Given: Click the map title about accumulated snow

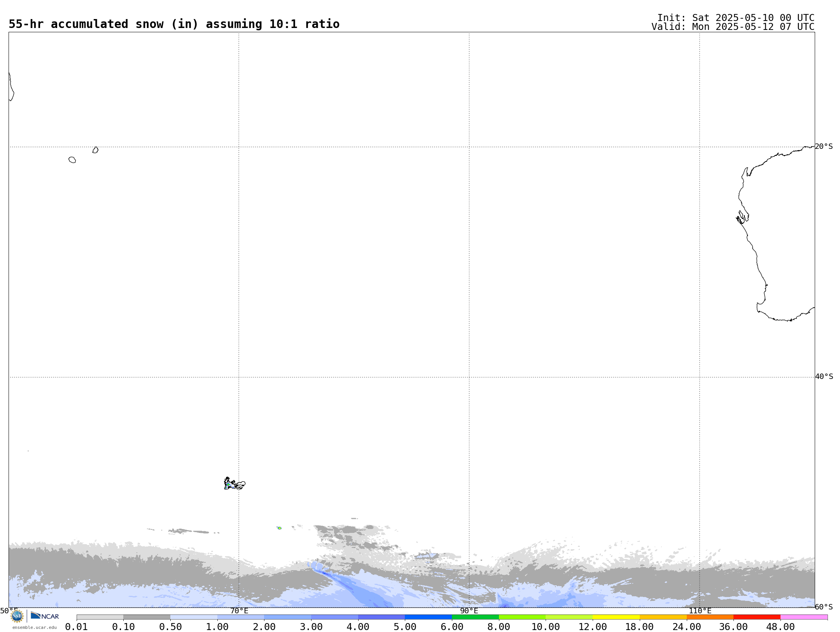Looking at the screenshot, I should (174, 24).
